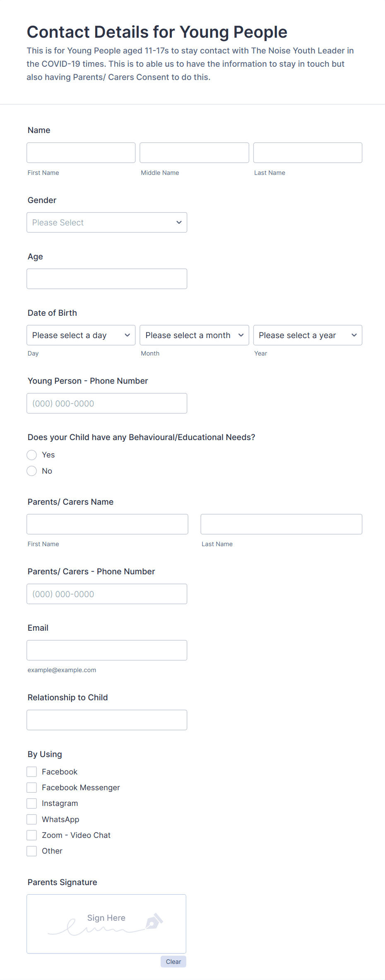Screen dimensions: 385x980
Task: Click the Sign Here signature area
Action: pos(106,923)
